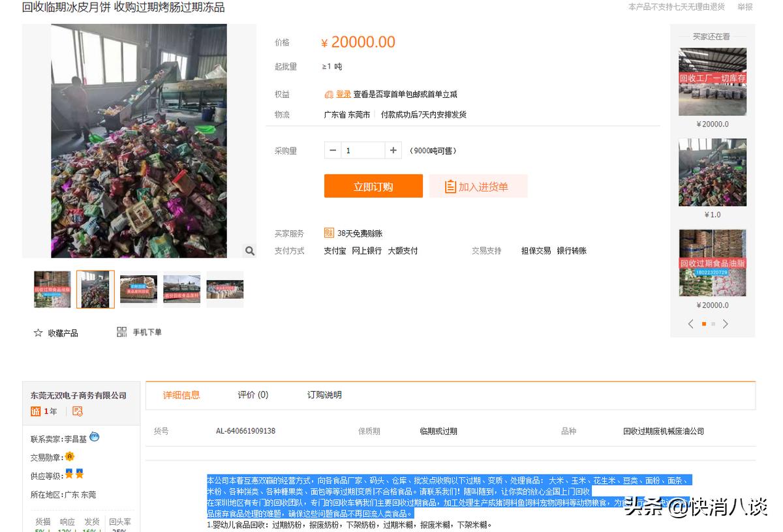Select the first product thumbnail

(52, 289)
